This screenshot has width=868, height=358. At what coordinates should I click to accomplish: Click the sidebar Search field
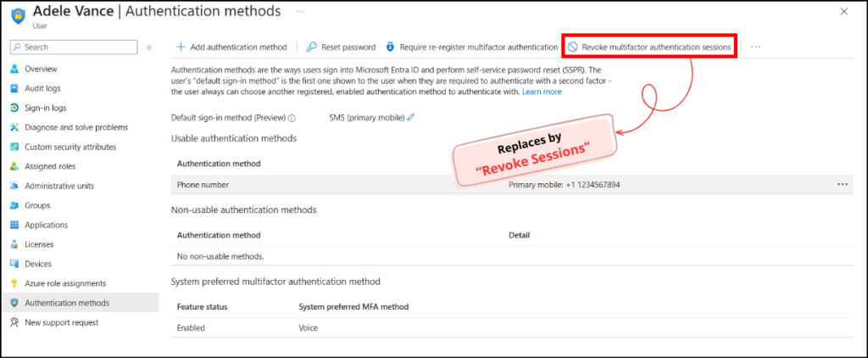(75, 48)
